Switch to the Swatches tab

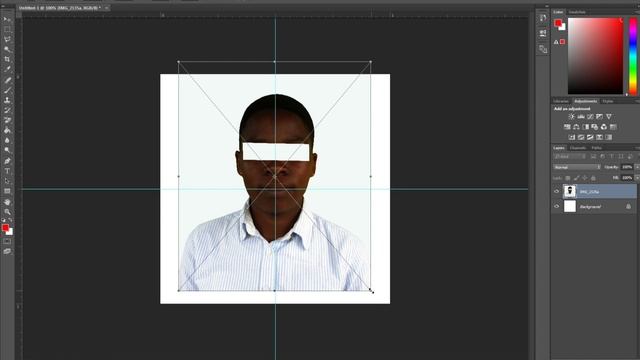pos(577,12)
